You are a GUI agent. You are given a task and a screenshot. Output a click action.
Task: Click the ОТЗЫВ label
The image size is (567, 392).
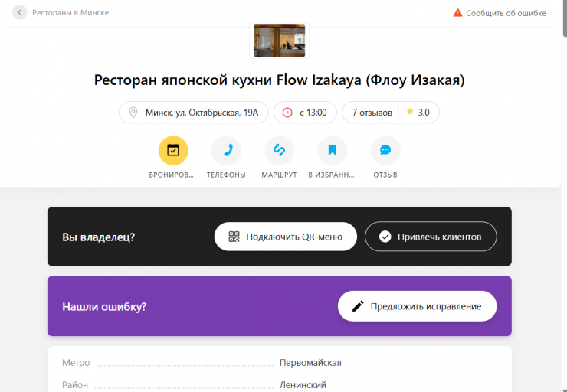coord(385,175)
